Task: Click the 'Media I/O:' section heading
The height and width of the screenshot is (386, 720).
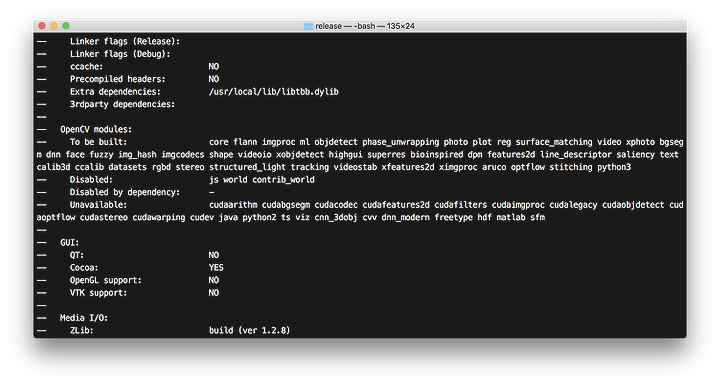Action: click(x=84, y=318)
